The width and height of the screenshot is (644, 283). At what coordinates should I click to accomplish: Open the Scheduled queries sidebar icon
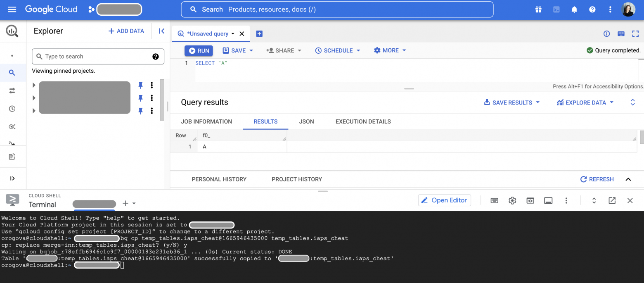click(x=12, y=109)
